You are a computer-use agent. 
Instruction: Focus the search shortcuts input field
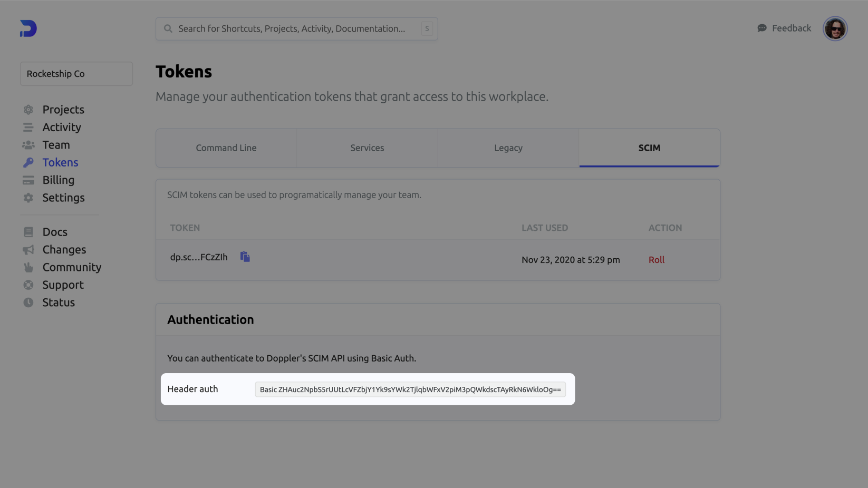(297, 29)
